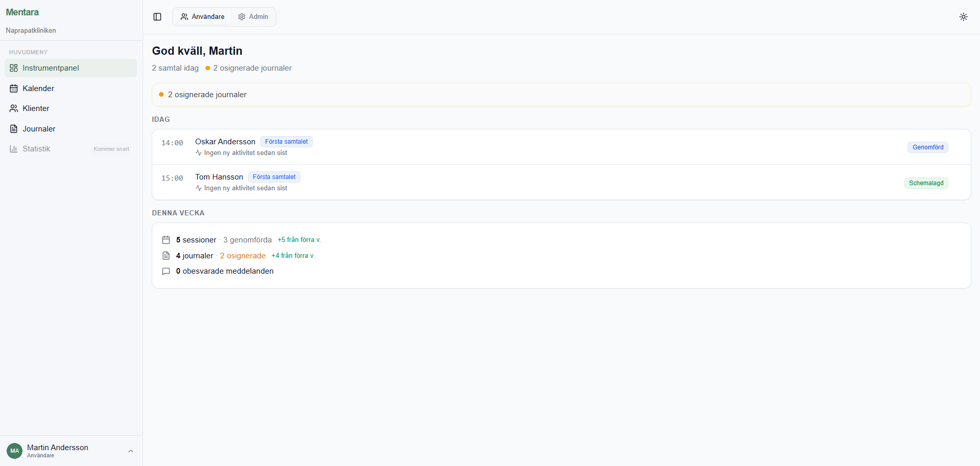
Task: Click the Genomförd status badge
Action: (927, 147)
